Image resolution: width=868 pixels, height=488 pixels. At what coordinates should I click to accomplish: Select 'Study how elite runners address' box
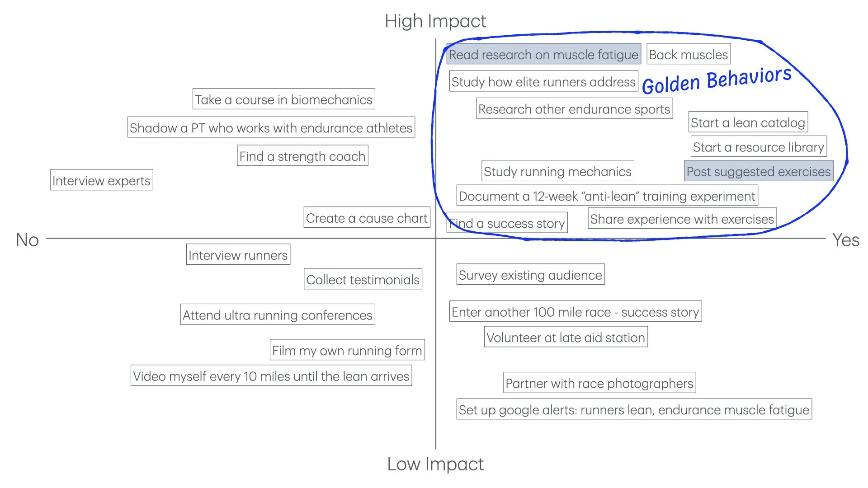(543, 81)
